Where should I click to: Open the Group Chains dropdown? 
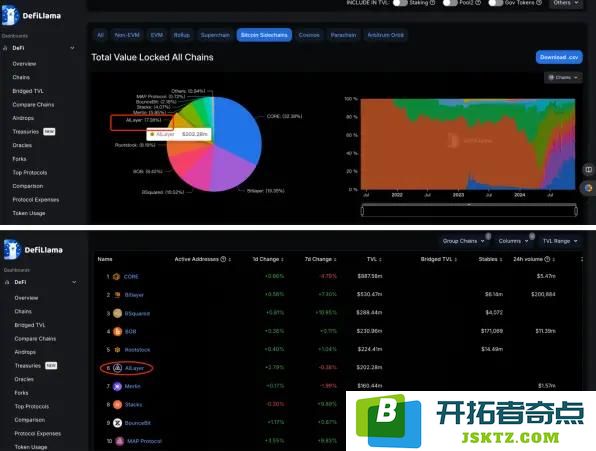463,241
